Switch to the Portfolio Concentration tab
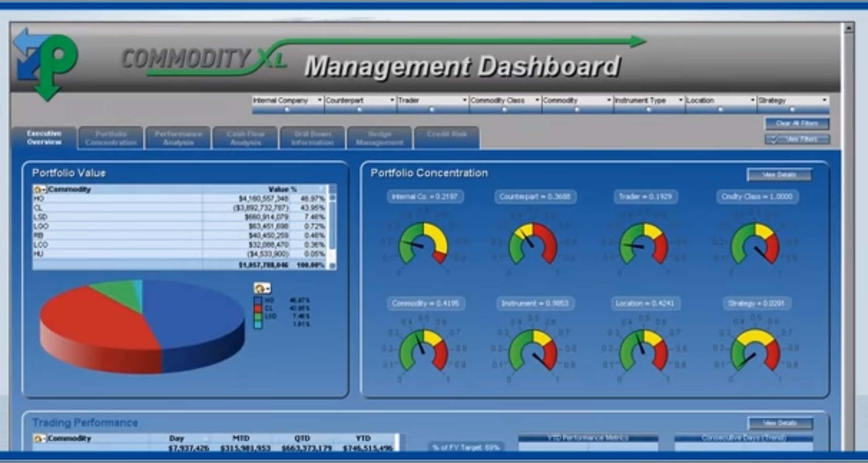This screenshot has width=868, height=463. (x=111, y=138)
